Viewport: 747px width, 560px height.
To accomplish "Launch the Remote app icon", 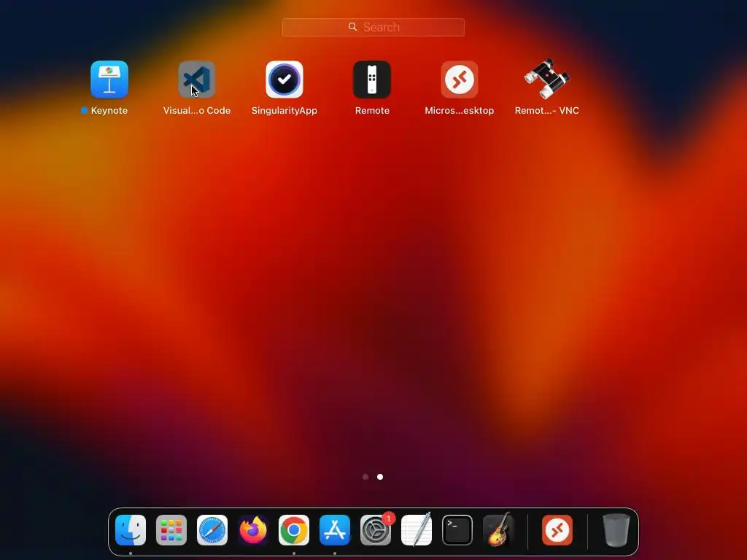I will (x=372, y=79).
